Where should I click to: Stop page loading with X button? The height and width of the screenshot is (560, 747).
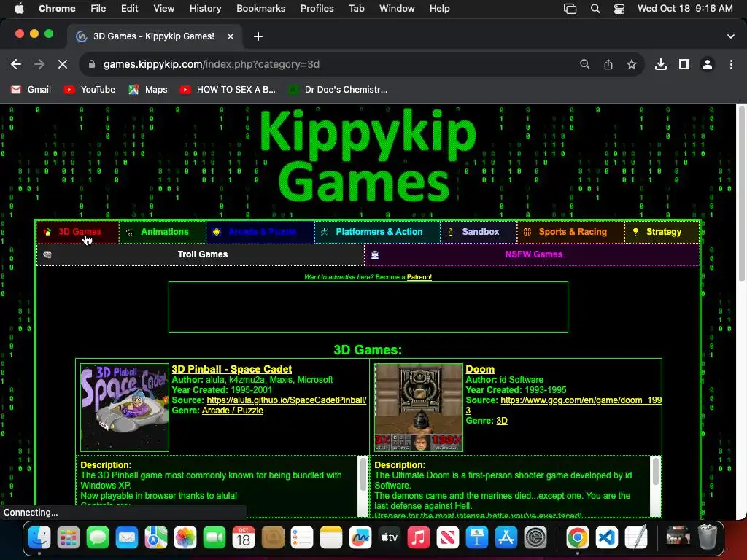point(63,64)
